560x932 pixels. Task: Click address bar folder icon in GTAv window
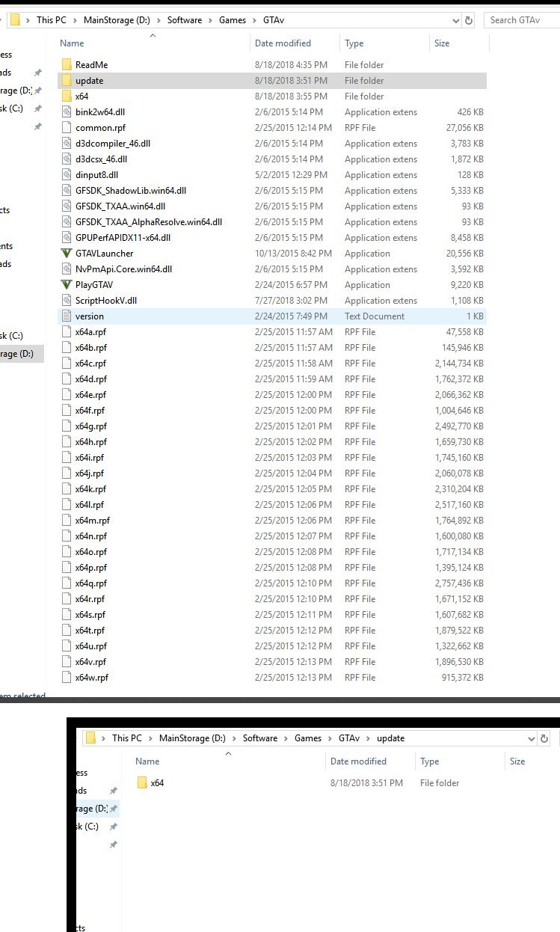coord(15,20)
